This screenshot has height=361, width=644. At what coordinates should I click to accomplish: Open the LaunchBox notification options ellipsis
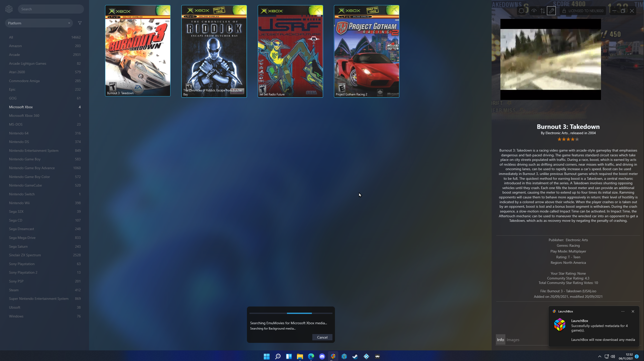(x=623, y=311)
